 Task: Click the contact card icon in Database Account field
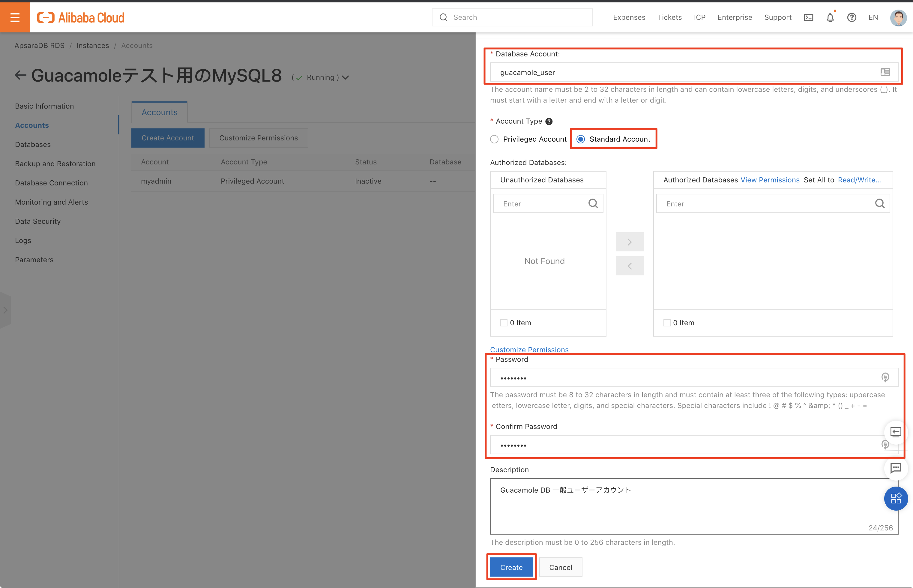(x=885, y=72)
